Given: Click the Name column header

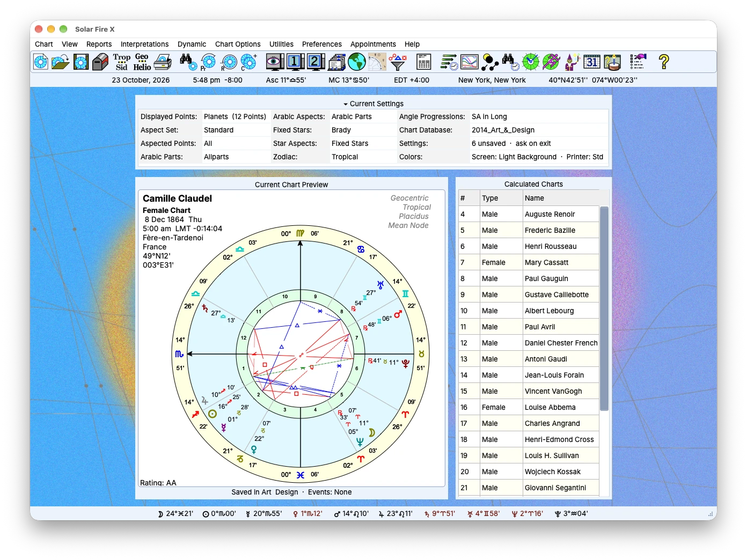Looking at the screenshot, I should [561, 198].
